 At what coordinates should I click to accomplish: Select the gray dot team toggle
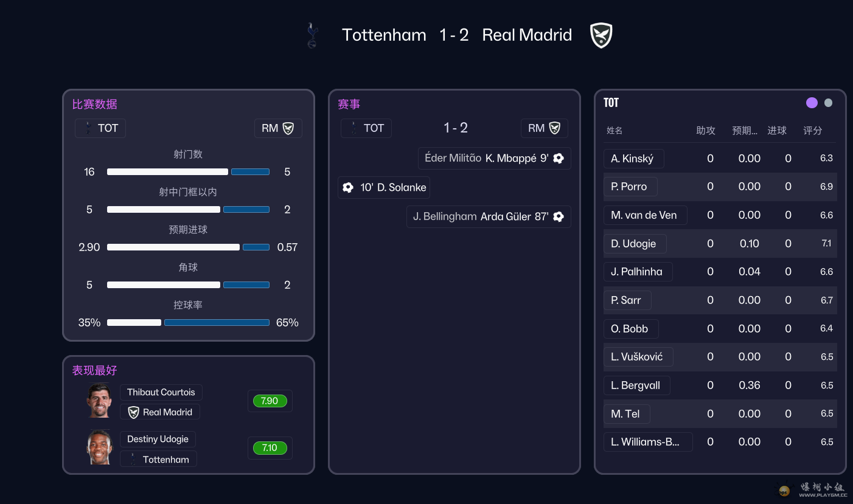(x=828, y=103)
